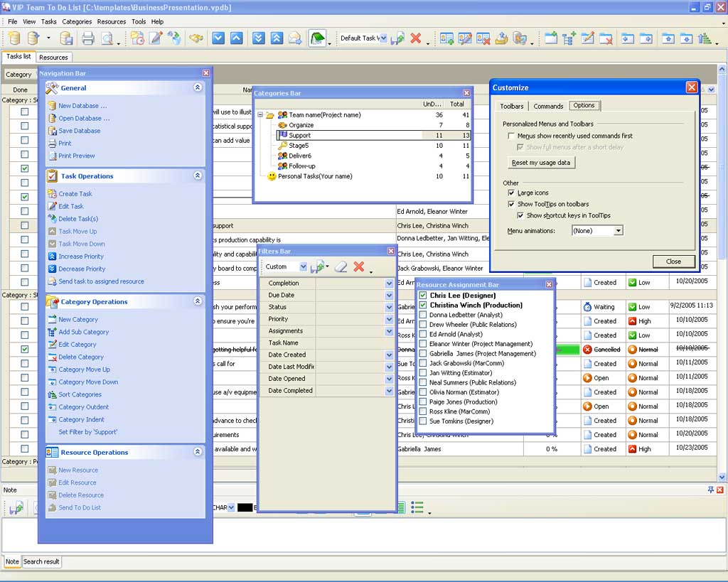This screenshot has height=582, width=728.
Task: Click Close button in Customize dialog
Action: point(673,262)
